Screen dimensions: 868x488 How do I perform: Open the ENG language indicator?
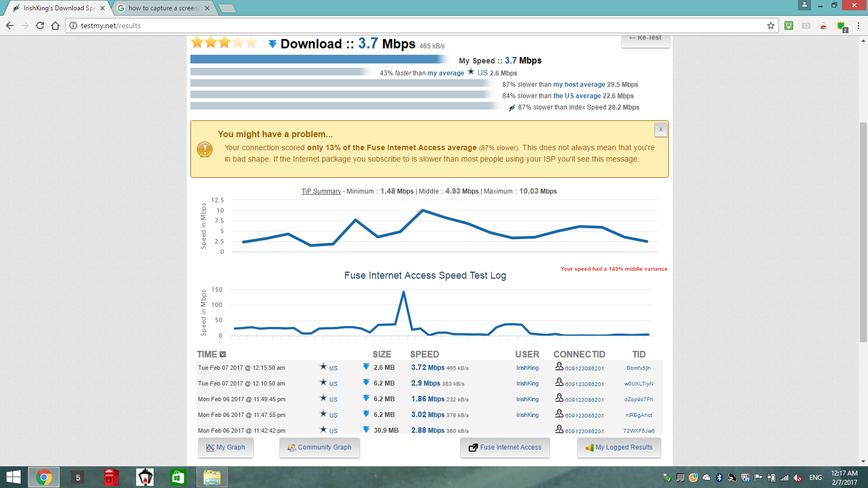815,478
